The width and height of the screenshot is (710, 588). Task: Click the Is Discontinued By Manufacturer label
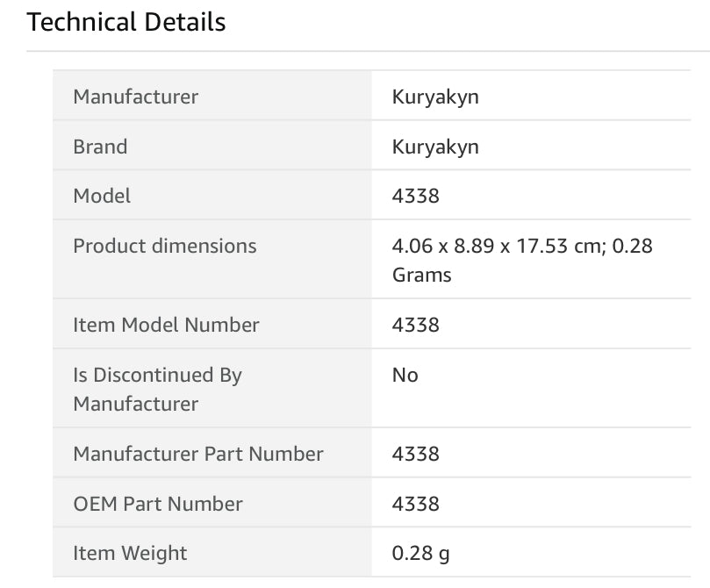157,389
